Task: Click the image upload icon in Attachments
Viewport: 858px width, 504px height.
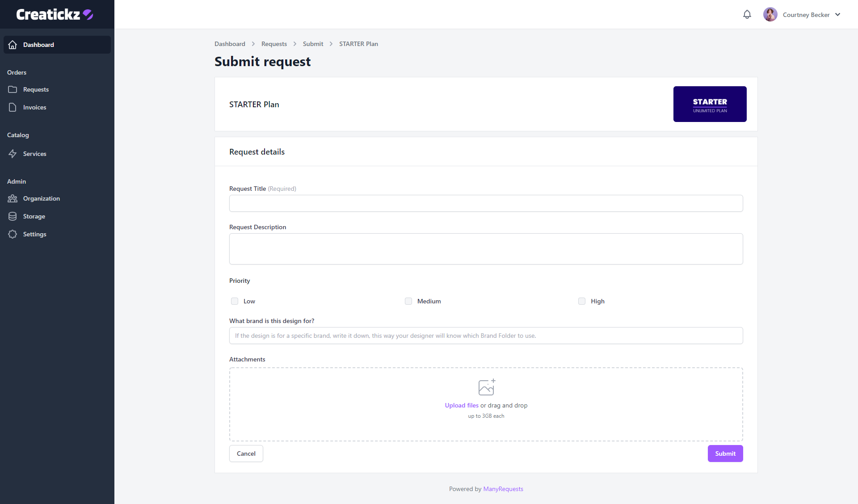Action: (x=486, y=387)
